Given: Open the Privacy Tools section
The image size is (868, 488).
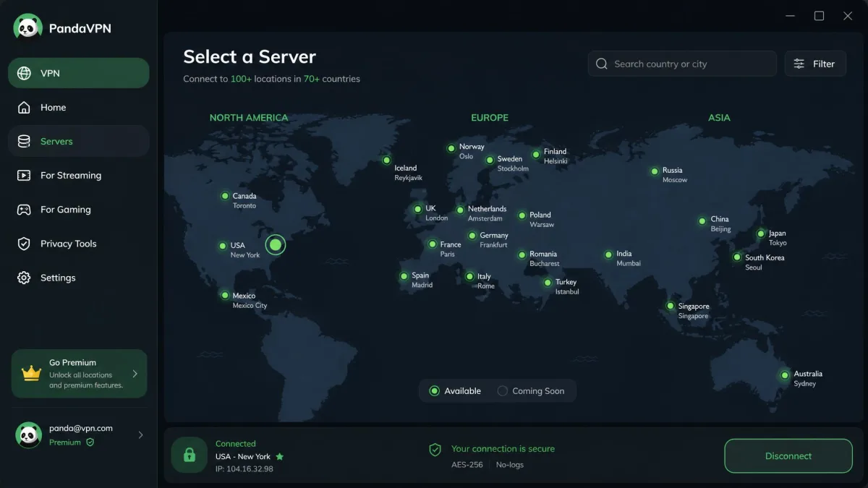Looking at the screenshot, I should coord(79,244).
